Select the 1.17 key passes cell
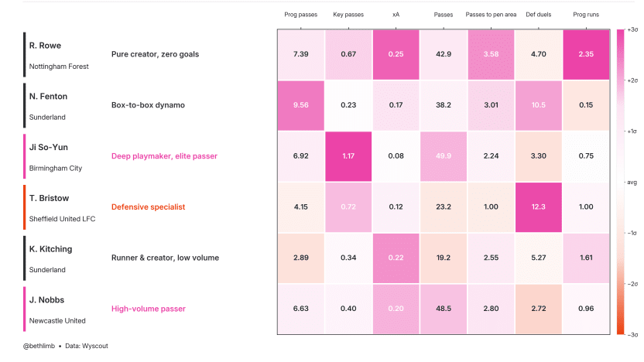 [348, 156]
